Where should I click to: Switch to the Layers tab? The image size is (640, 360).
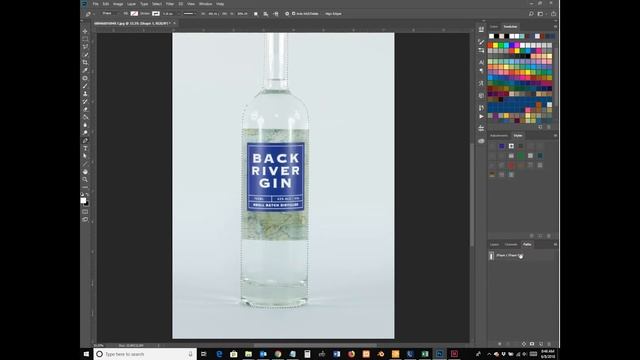(x=495, y=244)
